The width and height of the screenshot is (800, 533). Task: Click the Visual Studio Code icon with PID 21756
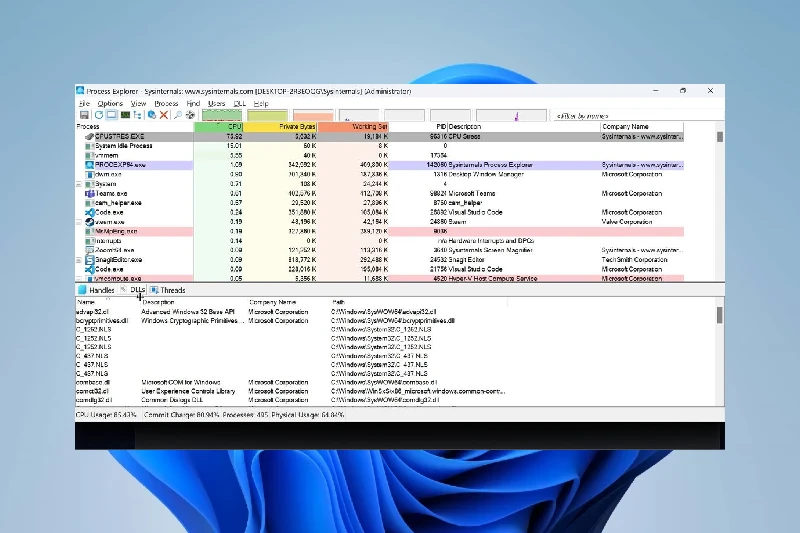pos(89,269)
